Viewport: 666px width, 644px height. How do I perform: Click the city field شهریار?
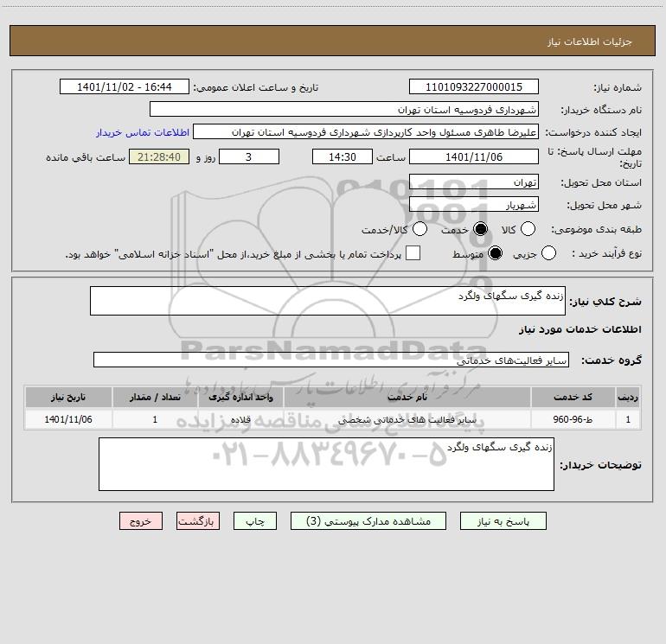474,204
